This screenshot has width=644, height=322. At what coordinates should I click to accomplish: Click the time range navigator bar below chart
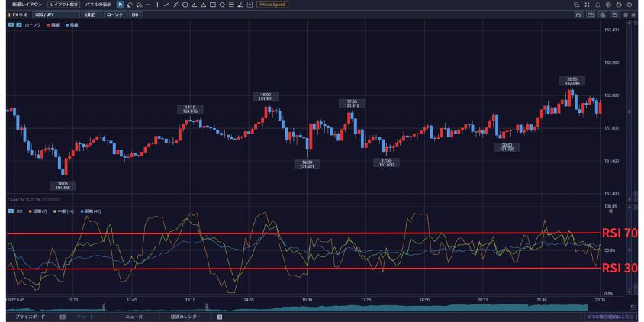[320, 308]
